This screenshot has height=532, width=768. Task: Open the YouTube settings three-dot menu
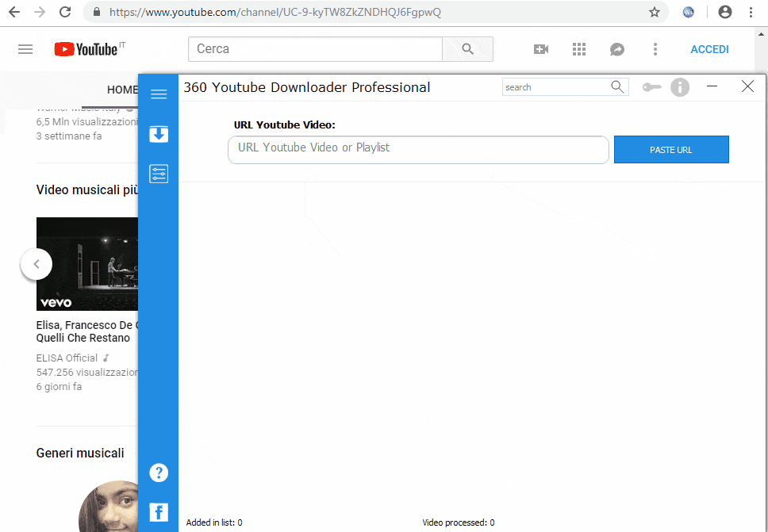[655, 49]
